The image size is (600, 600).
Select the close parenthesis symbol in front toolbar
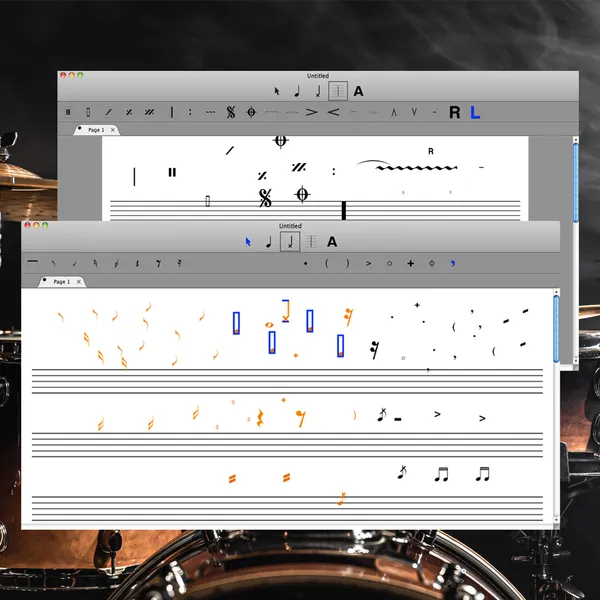347,263
